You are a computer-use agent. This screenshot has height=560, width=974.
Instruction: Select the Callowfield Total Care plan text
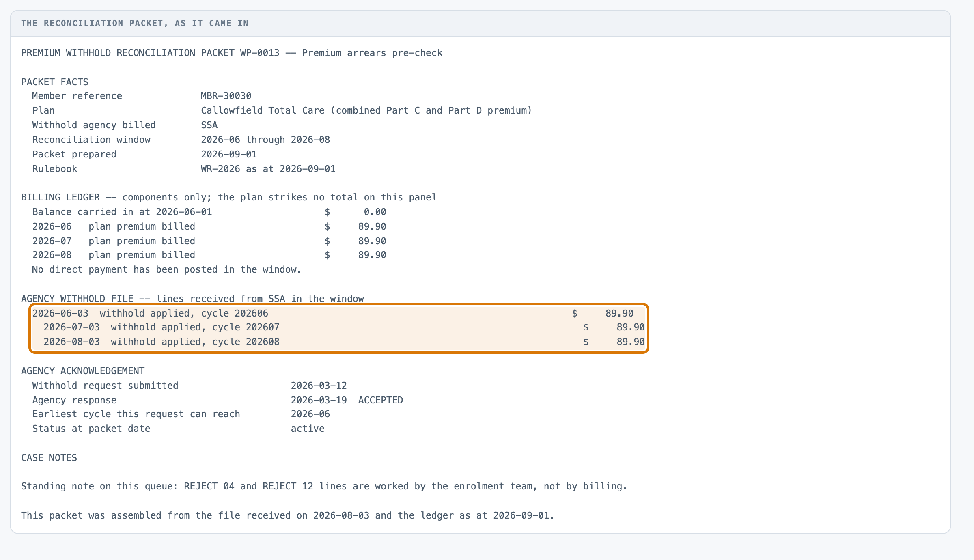click(366, 111)
